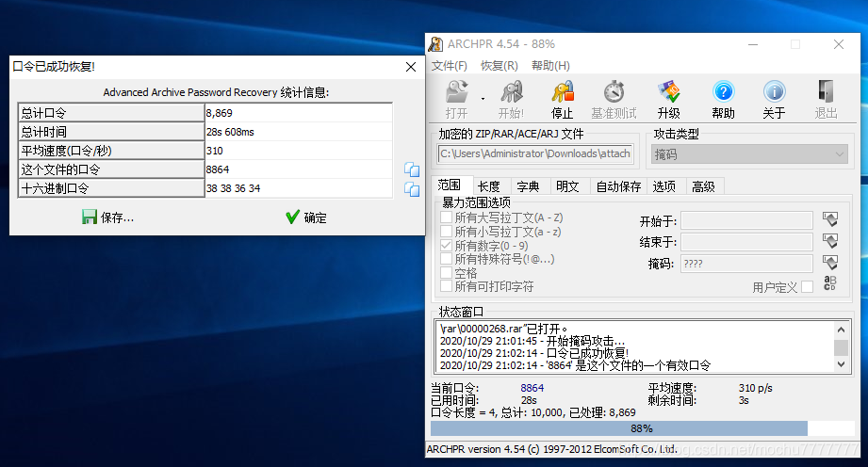Click the ARCHPR title bar app icon
The image size is (868, 467).
coord(436,44)
